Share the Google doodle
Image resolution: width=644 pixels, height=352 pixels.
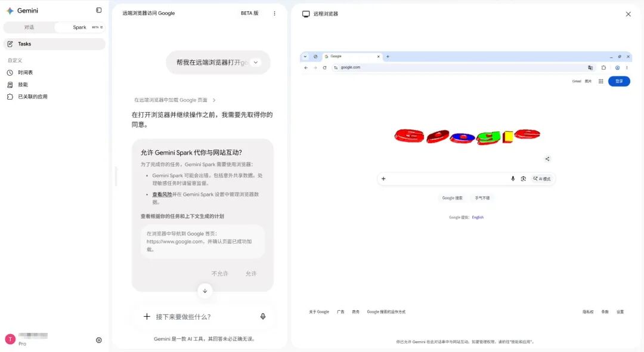coord(547,159)
